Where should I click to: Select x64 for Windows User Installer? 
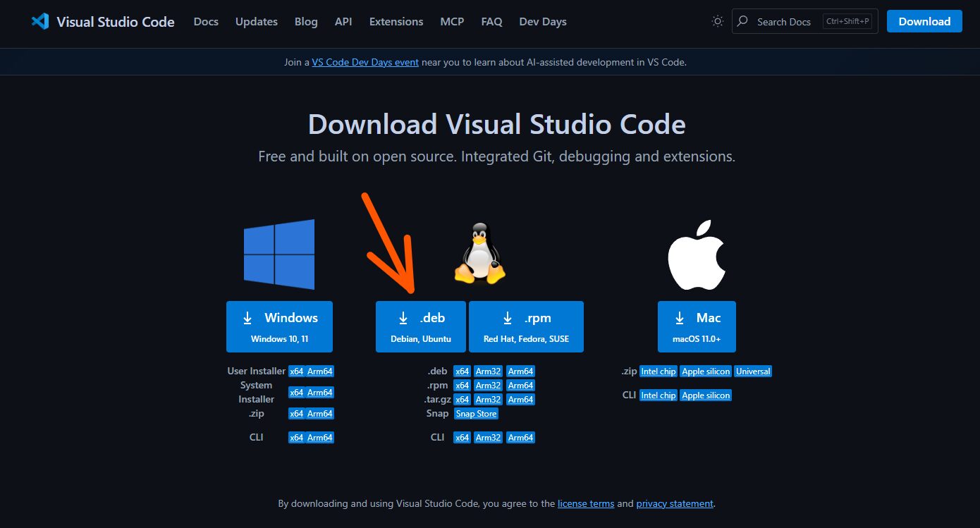coord(296,372)
